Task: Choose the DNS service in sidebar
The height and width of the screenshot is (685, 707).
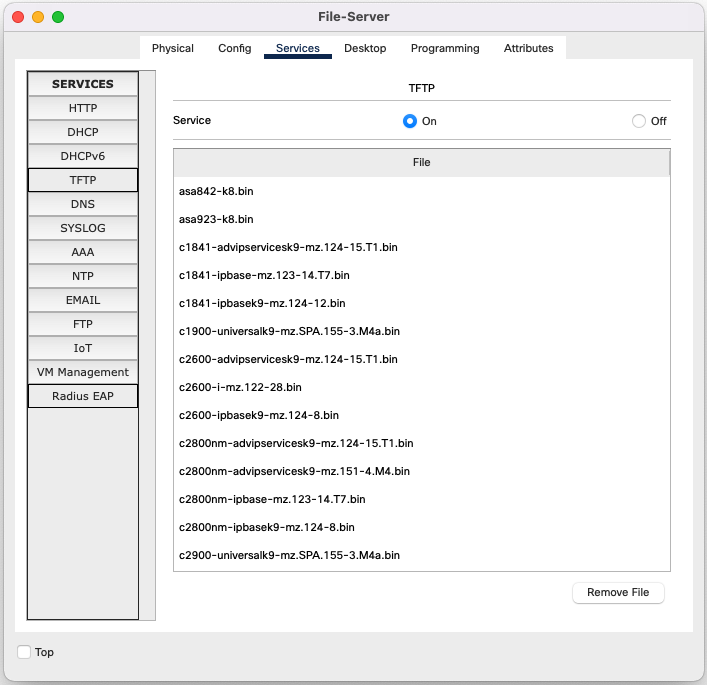Action: tap(83, 204)
